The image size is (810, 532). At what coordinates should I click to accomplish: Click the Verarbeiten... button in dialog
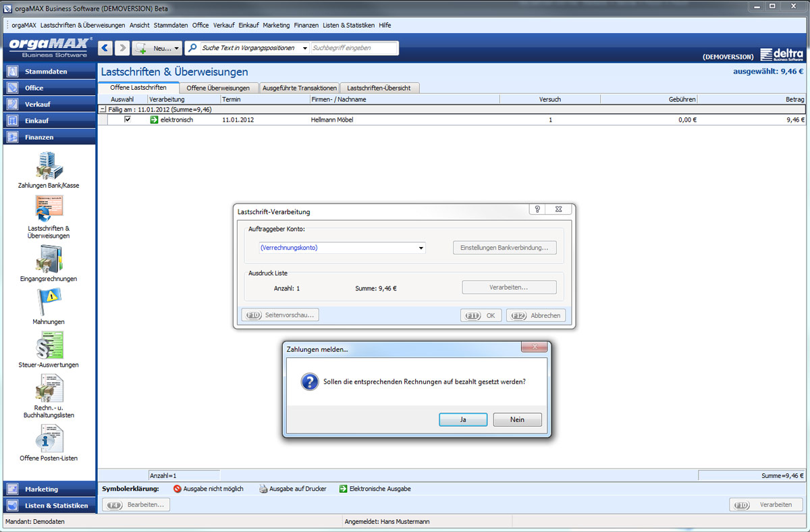point(509,287)
